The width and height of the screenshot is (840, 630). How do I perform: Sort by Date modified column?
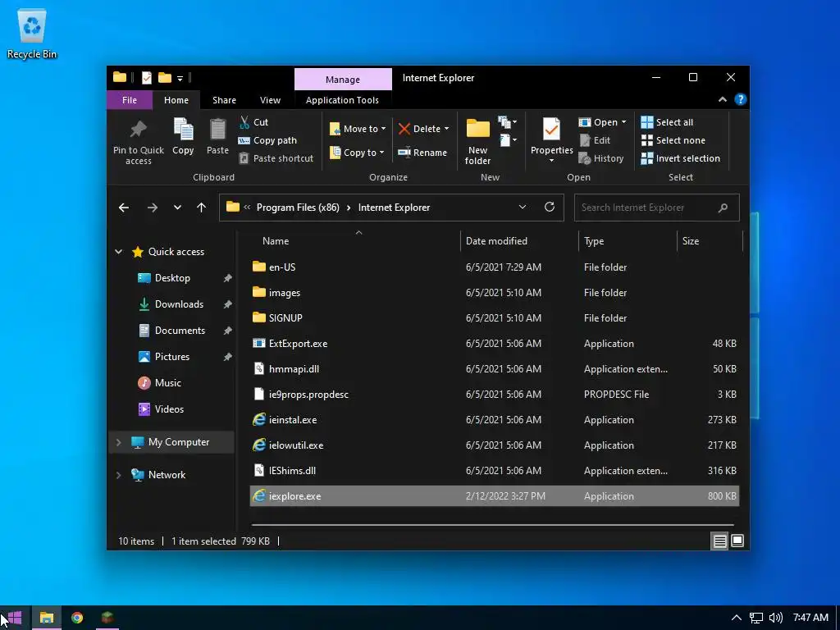click(x=496, y=241)
